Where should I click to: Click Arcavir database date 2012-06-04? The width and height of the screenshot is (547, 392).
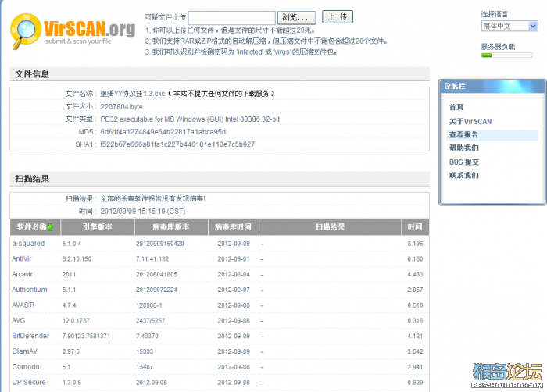(x=234, y=274)
